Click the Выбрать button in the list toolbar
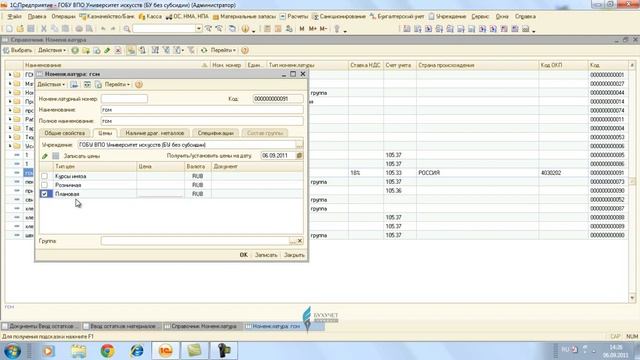The width and height of the screenshot is (640, 360). tap(18, 51)
